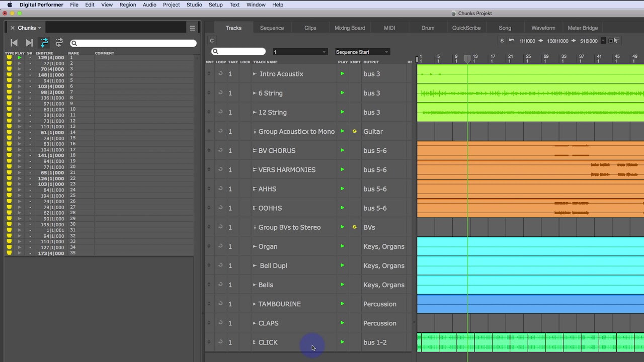Open the Mixing Board tab

350,28
